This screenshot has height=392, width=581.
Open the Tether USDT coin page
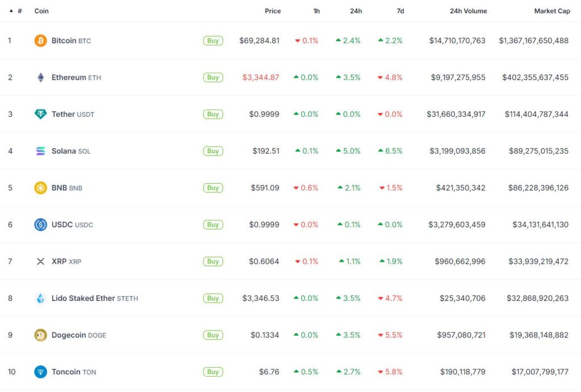tap(73, 114)
